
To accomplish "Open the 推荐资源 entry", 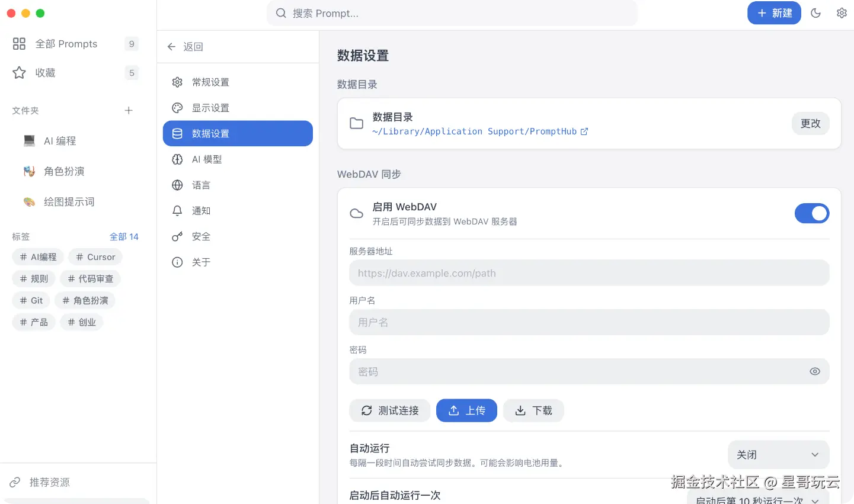I will 76,482.
